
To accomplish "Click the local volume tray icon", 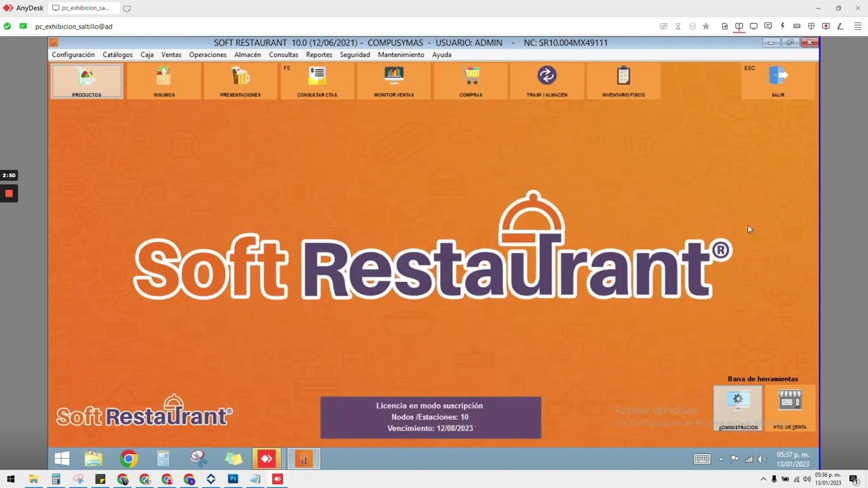I will coord(807,479).
